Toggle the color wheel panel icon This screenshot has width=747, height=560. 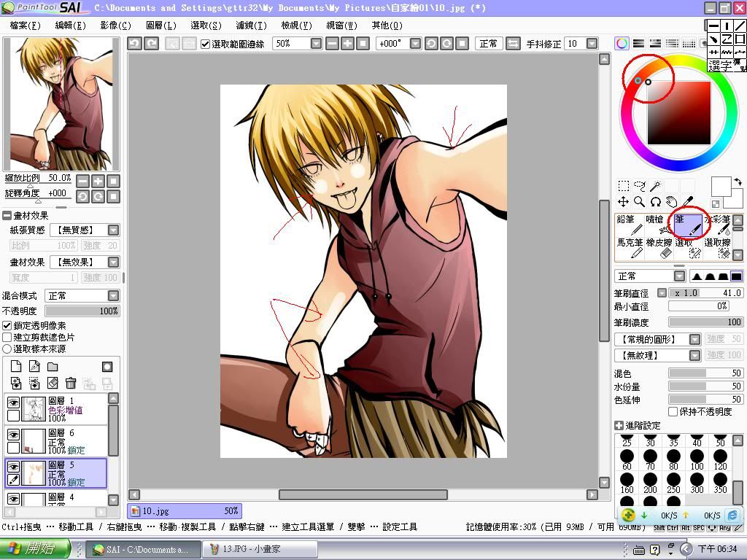(622, 43)
